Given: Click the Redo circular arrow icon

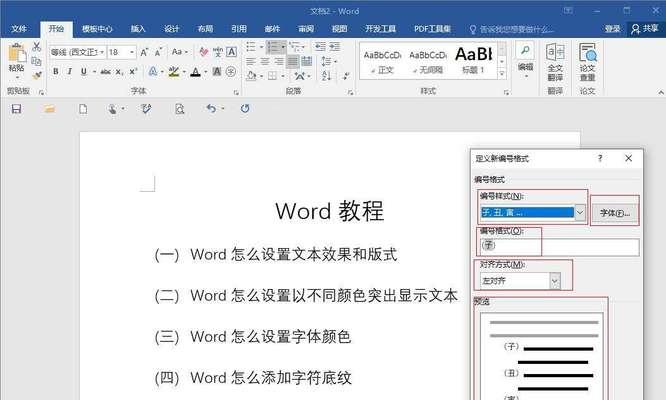Looking at the screenshot, I should 245,109.
